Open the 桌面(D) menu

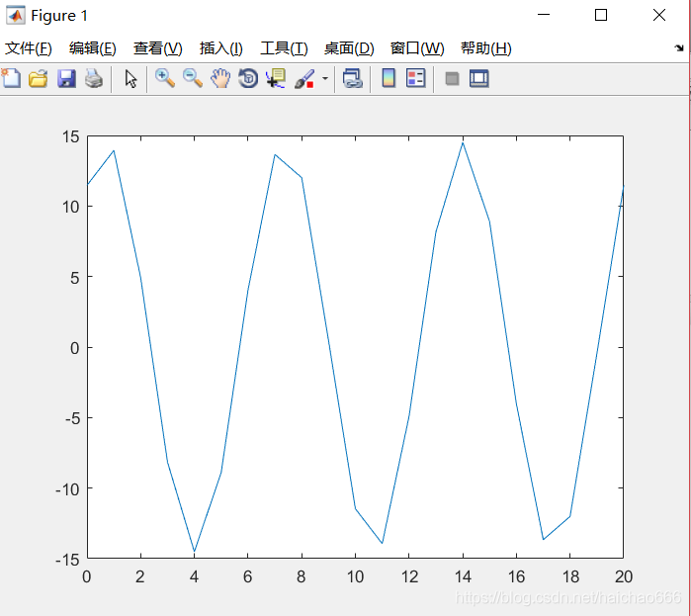point(349,48)
